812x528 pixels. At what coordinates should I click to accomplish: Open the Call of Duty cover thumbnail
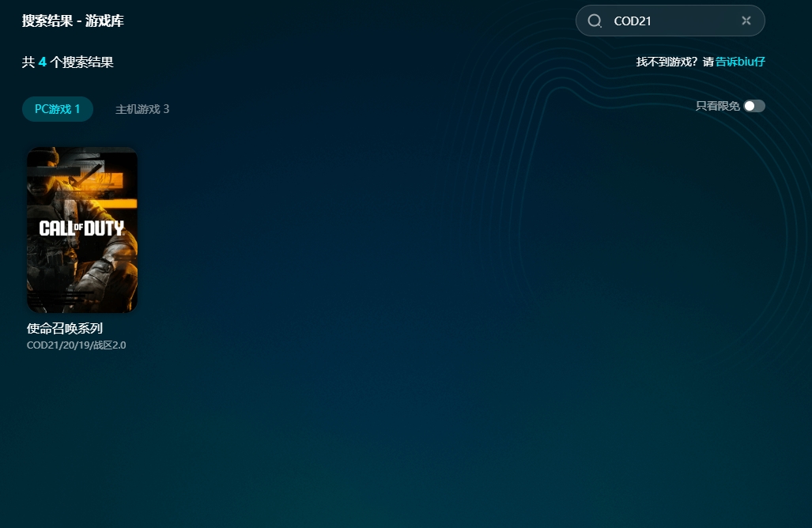82,230
